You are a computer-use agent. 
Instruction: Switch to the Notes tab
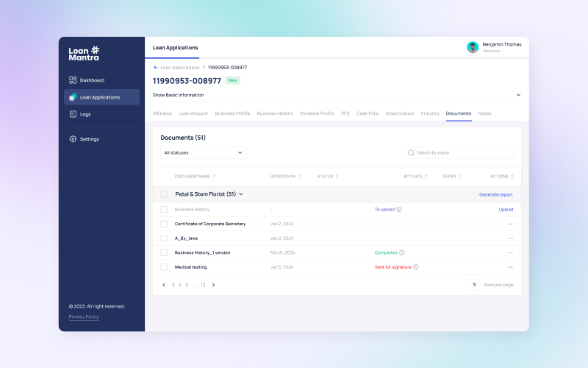pyautogui.click(x=484, y=113)
